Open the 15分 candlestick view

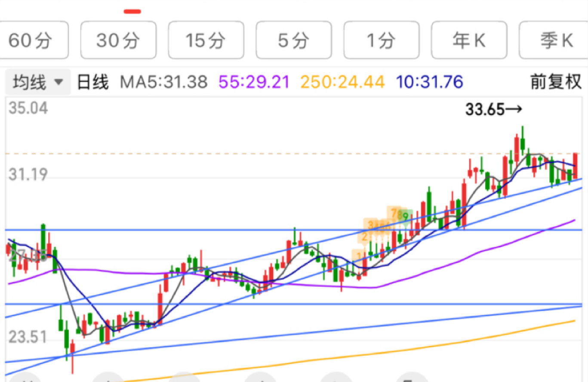coord(206,40)
